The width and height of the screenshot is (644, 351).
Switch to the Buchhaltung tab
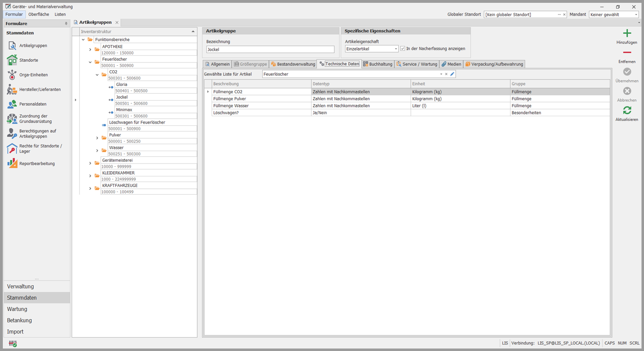click(x=378, y=64)
